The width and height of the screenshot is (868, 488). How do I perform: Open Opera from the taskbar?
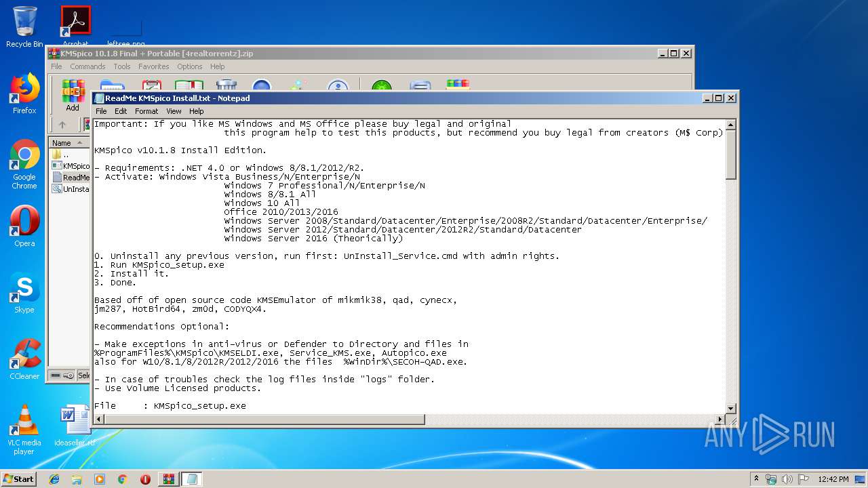[x=145, y=479]
